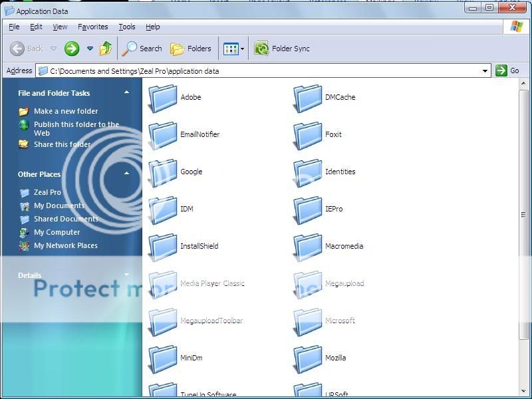The width and height of the screenshot is (532, 399).
Task: Click inside the Address path field
Action: [x=266, y=70]
